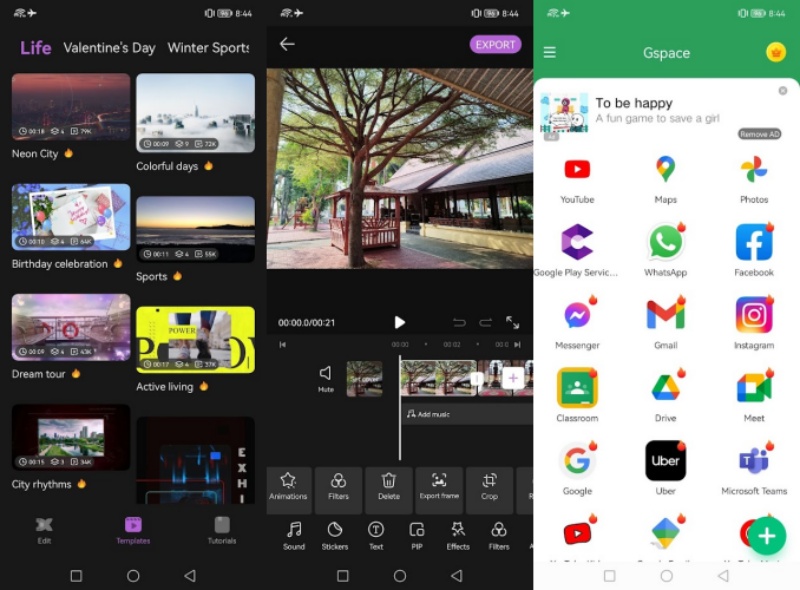Open Microsoft Teams icon
The image size is (800, 590).
[x=754, y=461]
